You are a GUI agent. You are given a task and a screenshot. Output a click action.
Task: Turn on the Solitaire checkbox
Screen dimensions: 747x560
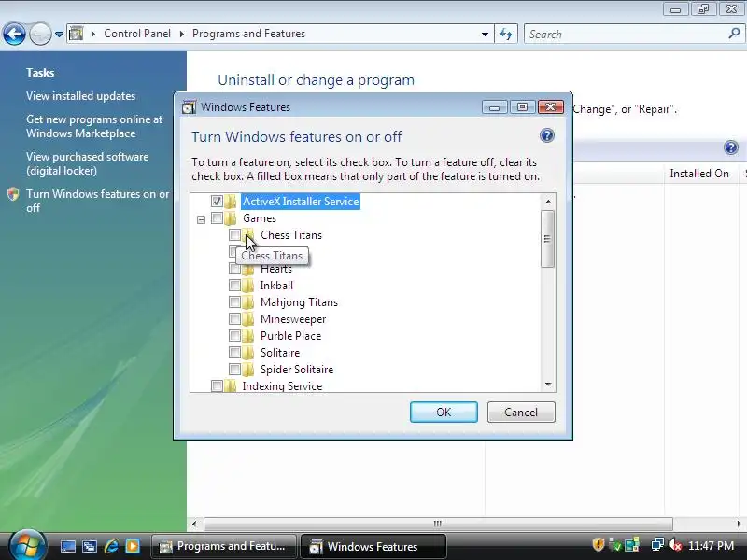(234, 353)
